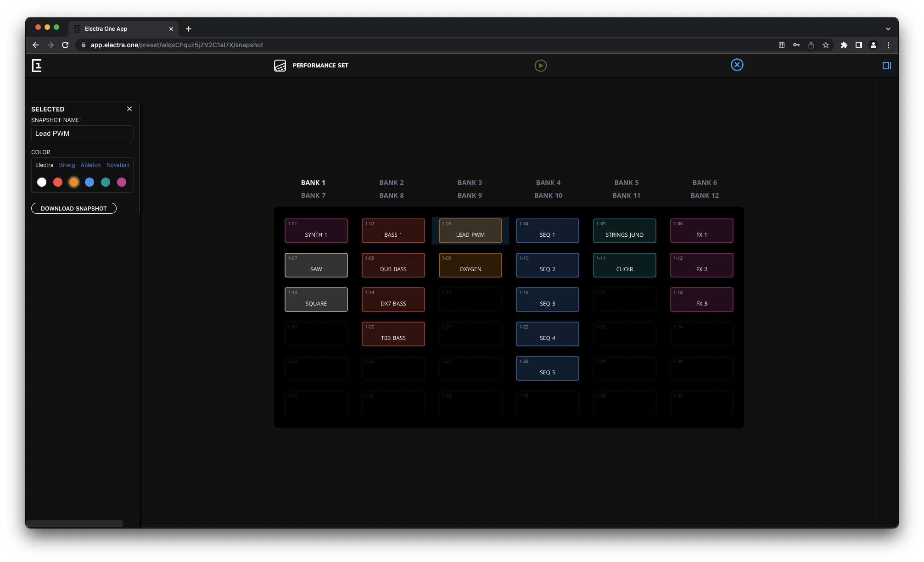Screen dimensions: 924x562
Task: Pick the teal color swatch
Action: pos(106,182)
